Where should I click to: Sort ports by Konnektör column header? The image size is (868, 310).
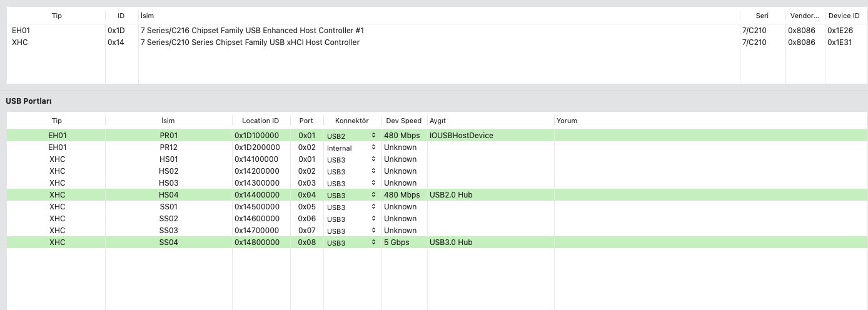352,121
